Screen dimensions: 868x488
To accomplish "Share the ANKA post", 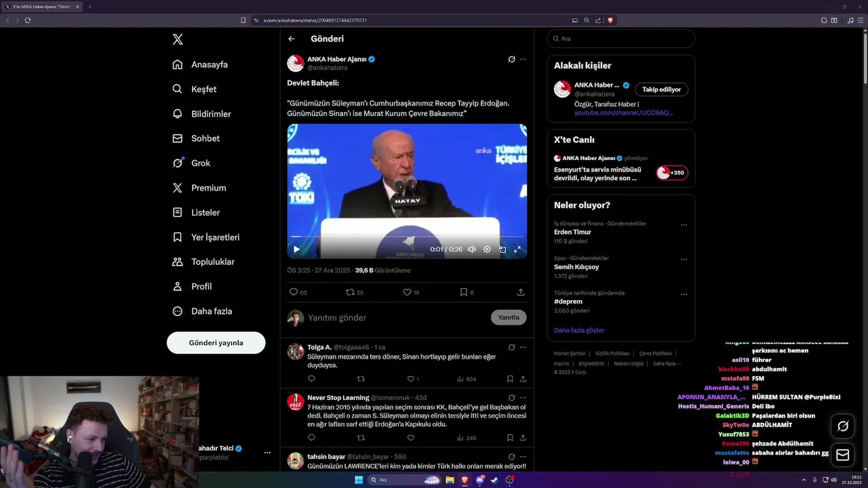I will 521,292.
